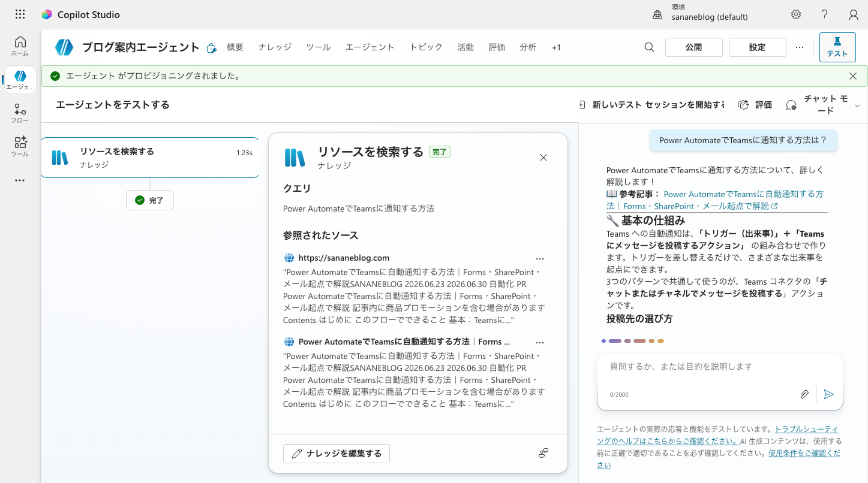Click the 0/2000 character counter
868x483 pixels.
point(619,395)
